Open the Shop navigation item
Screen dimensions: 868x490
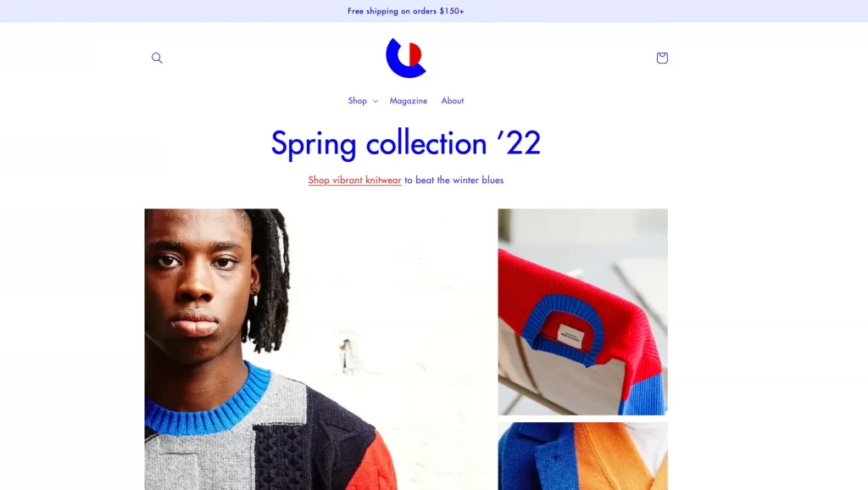point(357,101)
